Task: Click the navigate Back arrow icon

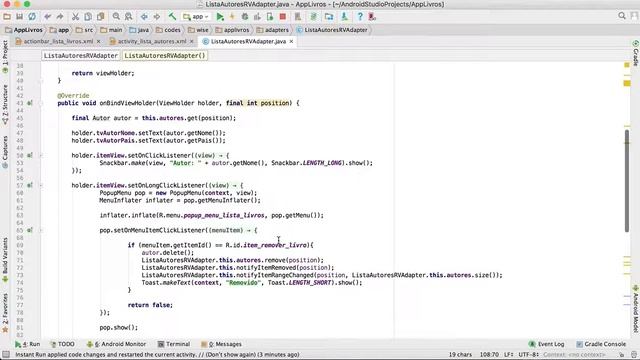Action: pyautogui.click(x=144, y=17)
